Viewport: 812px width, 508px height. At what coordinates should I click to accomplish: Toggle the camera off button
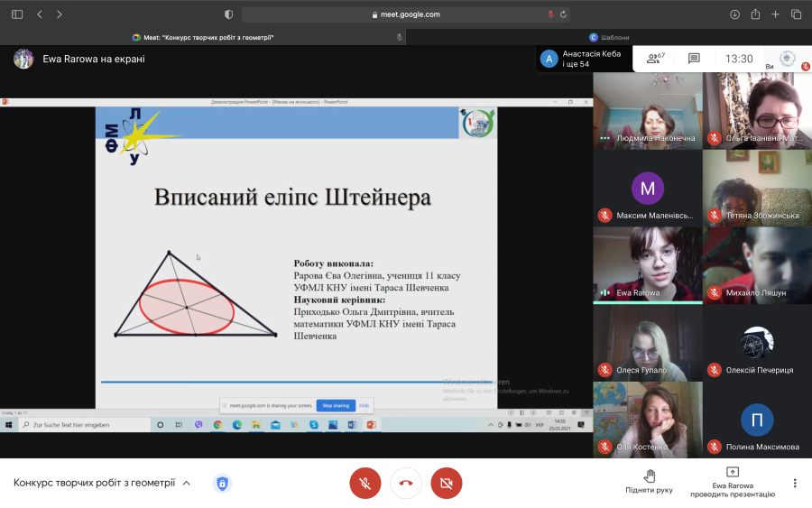[447, 483]
